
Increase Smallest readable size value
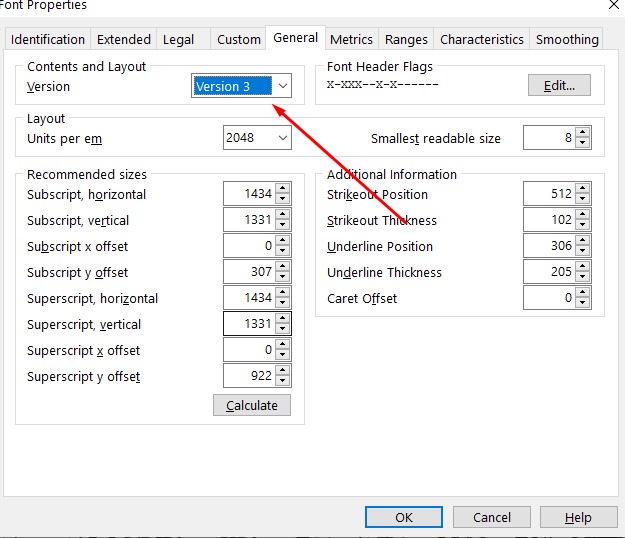click(x=583, y=134)
